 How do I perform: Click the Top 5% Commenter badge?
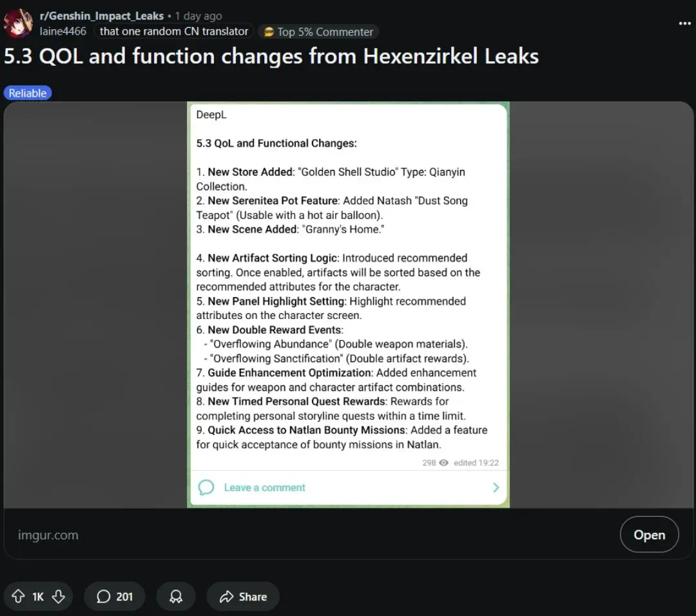[x=319, y=32]
